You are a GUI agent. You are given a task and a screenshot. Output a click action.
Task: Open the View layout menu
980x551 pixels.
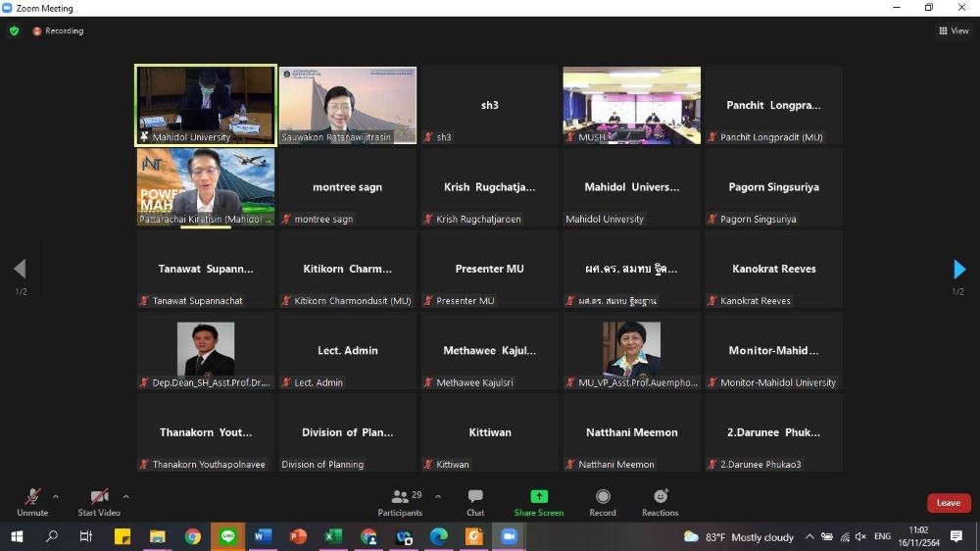click(x=954, y=30)
